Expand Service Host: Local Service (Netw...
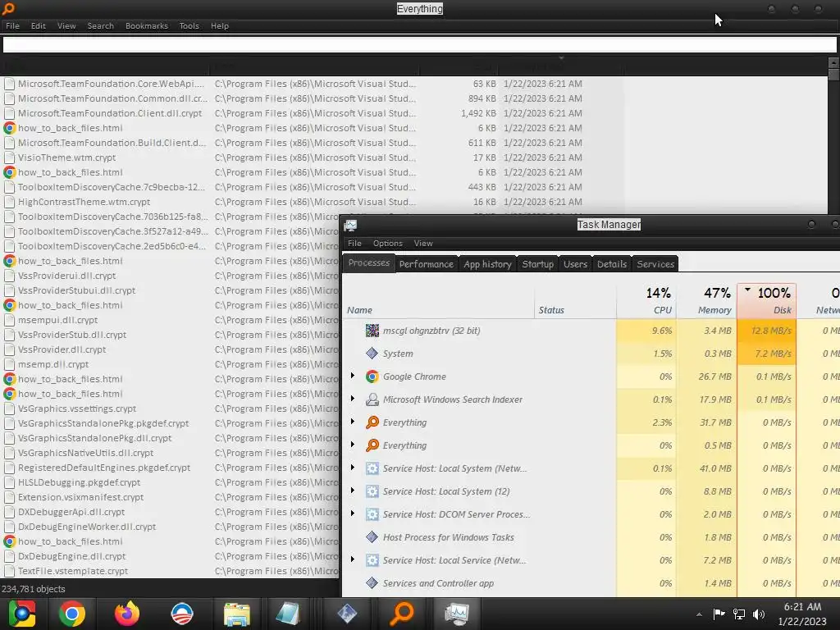The width and height of the screenshot is (840, 630). pos(353,559)
